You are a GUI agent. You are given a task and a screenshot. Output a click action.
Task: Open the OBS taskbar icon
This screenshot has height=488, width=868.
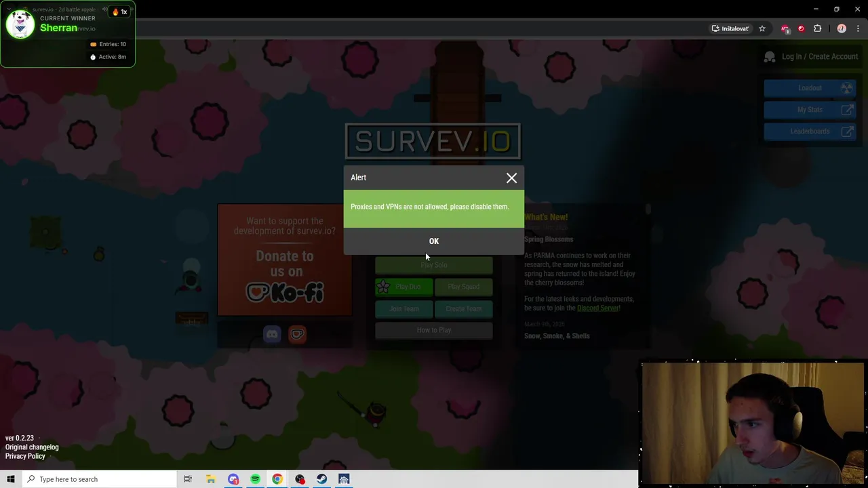click(x=300, y=479)
